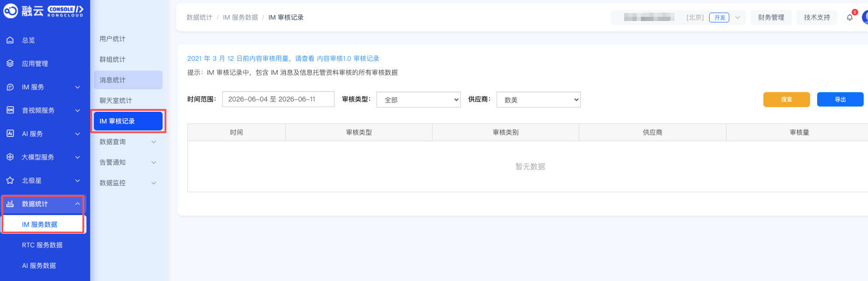The height and width of the screenshot is (281, 868).
Task: Click the 审核类型 column header
Action: point(359,132)
